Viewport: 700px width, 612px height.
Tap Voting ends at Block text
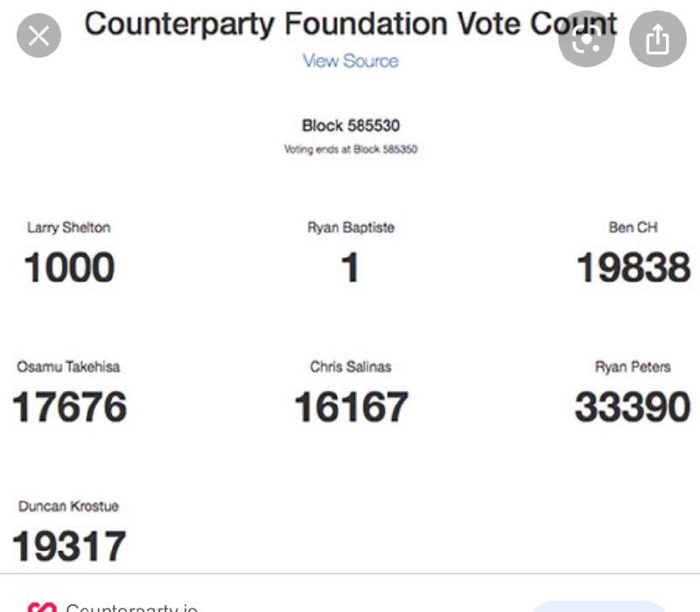351,149
